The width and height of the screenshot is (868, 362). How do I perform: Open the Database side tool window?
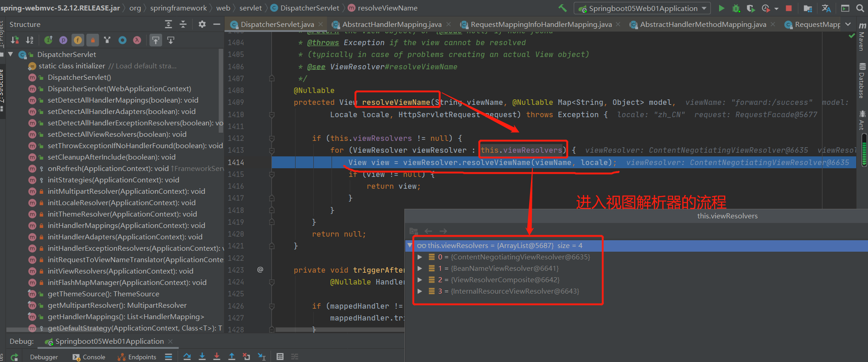[x=862, y=81]
